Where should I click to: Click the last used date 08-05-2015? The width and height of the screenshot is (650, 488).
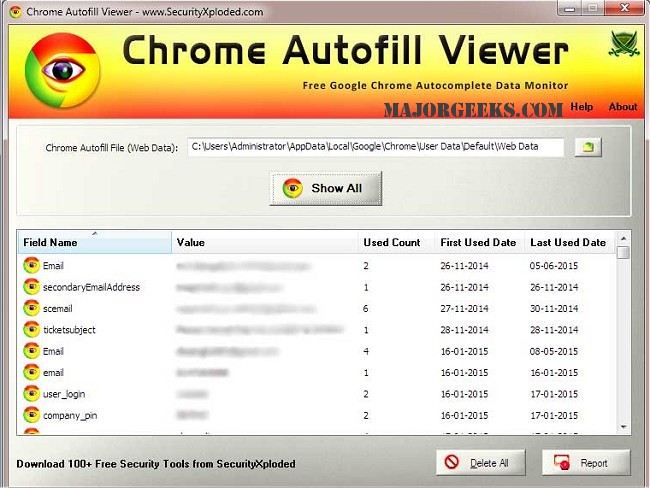pyautogui.click(x=554, y=351)
